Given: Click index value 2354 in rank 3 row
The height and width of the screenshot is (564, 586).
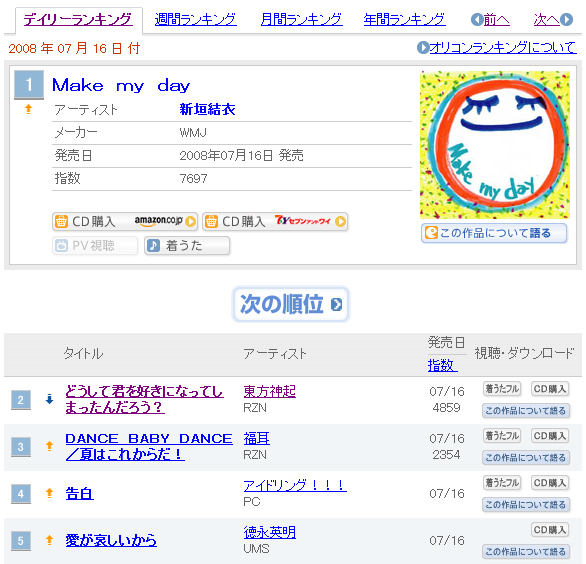Looking at the screenshot, I should click(446, 454).
